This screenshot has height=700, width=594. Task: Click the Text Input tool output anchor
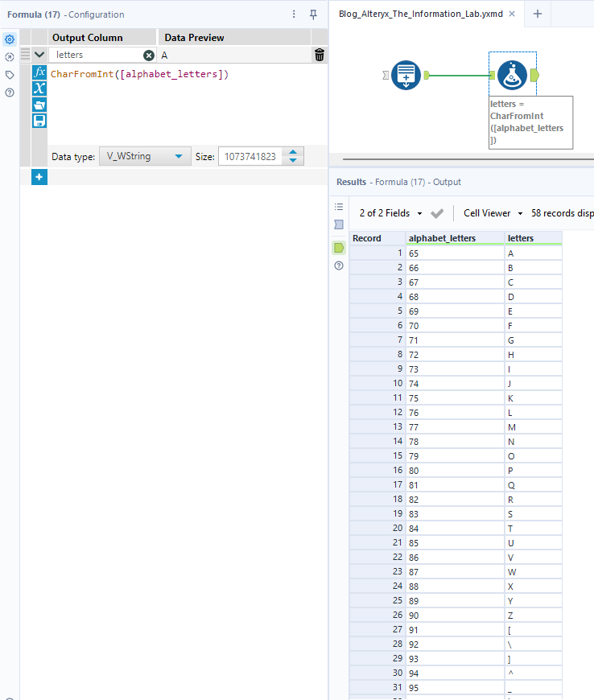(x=427, y=75)
